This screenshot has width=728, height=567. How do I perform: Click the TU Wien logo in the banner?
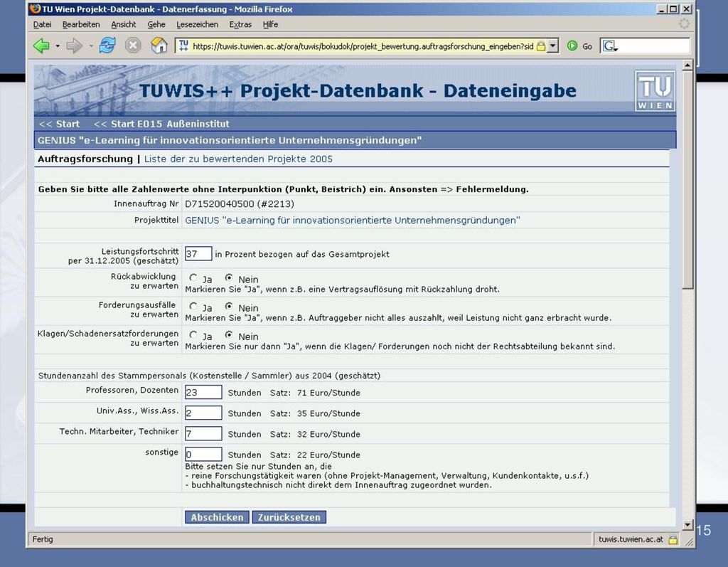point(655,90)
